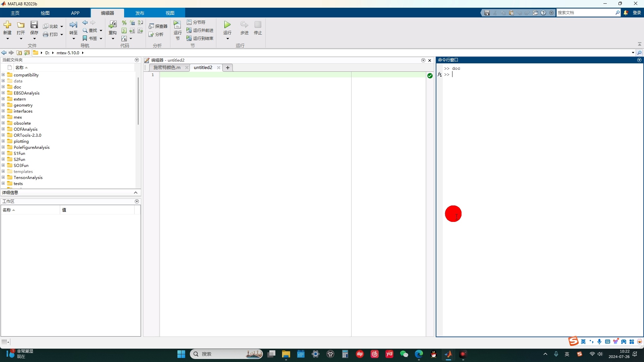Click the Refactor (重构) fx icon
This screenshot has width=644, height=362.
coord(113,25)
